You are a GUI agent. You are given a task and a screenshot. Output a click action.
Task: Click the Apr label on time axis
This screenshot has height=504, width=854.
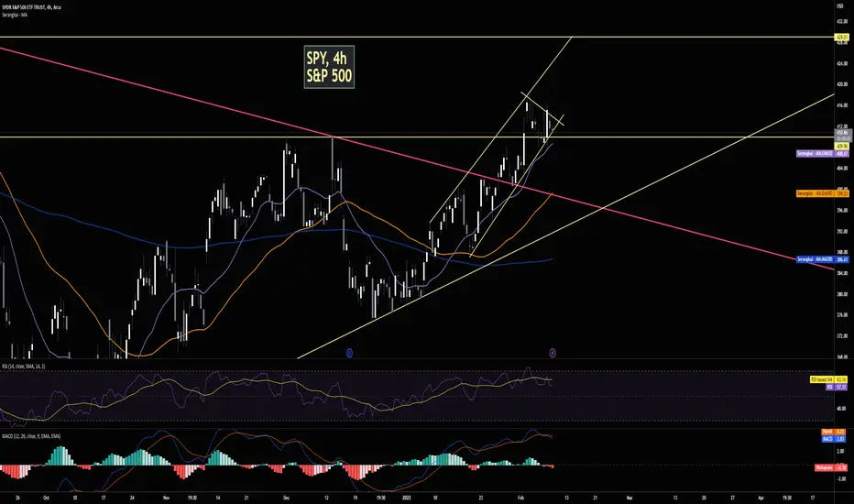coord(761,498)
